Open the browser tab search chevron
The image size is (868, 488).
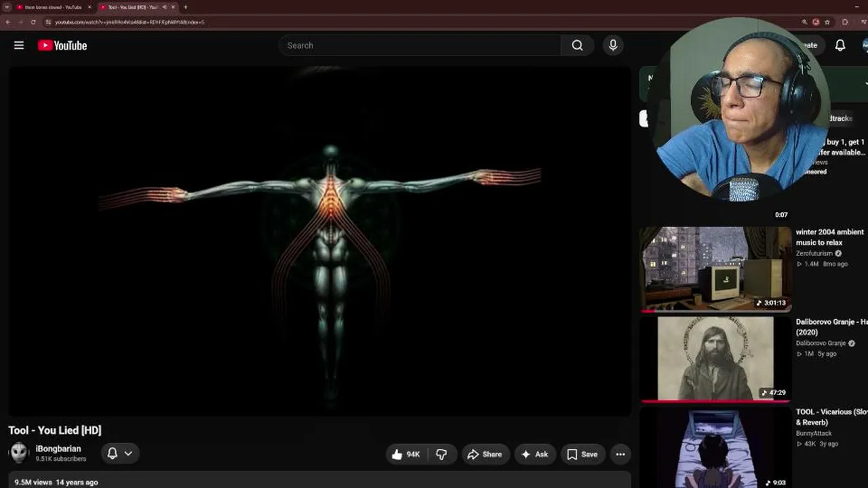tap(7, 7)
